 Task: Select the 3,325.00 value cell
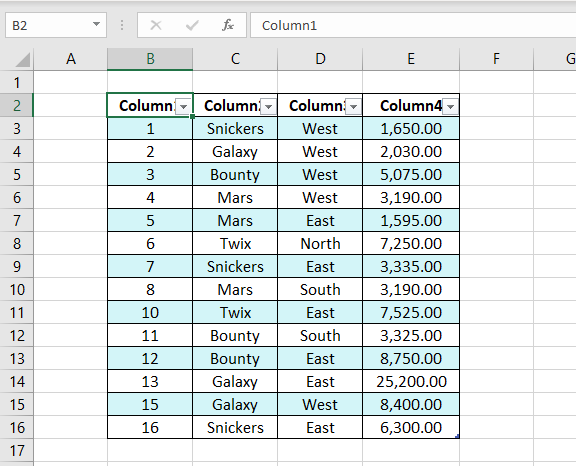[411, 336]
